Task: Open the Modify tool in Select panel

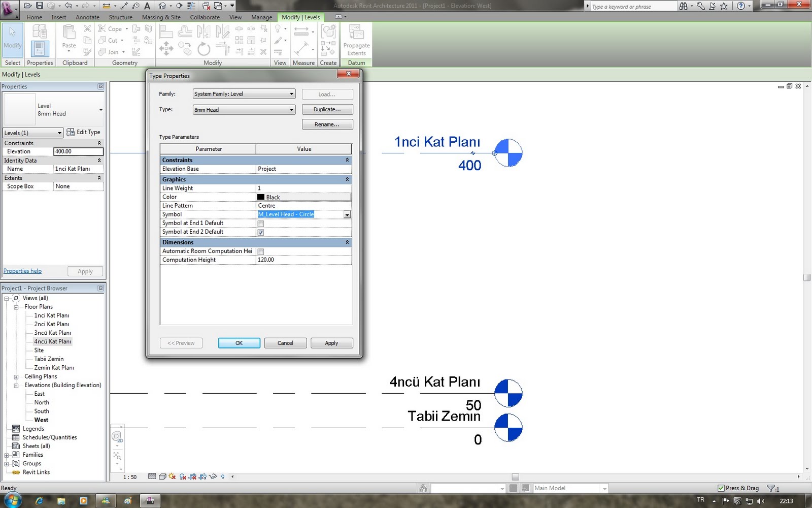Action: point(13,40)
